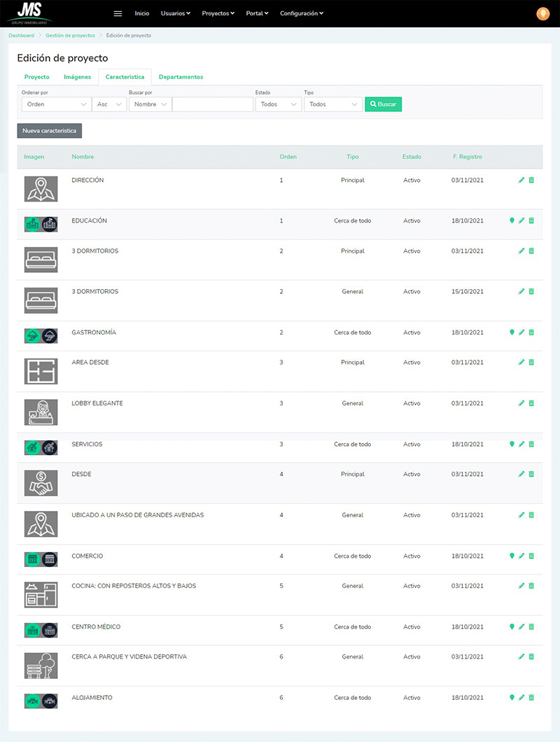Click the Estado column header
Viewport: 560px width, 744px height.
pyautogui.click(x=412, y=157)
